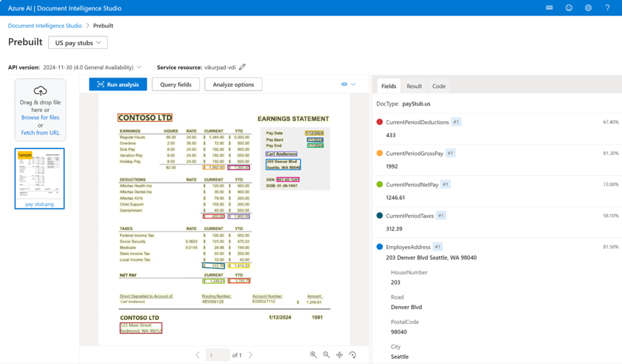The image size is (622, 364).
Task: Click the EmployeeAddress field name
Action: [x=408, y=247]
